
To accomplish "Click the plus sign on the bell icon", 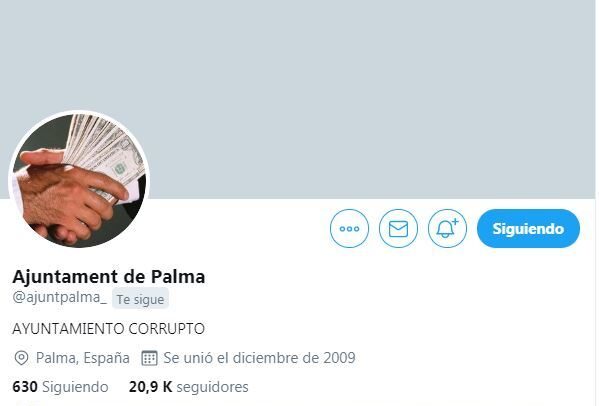I will [455, 221].
